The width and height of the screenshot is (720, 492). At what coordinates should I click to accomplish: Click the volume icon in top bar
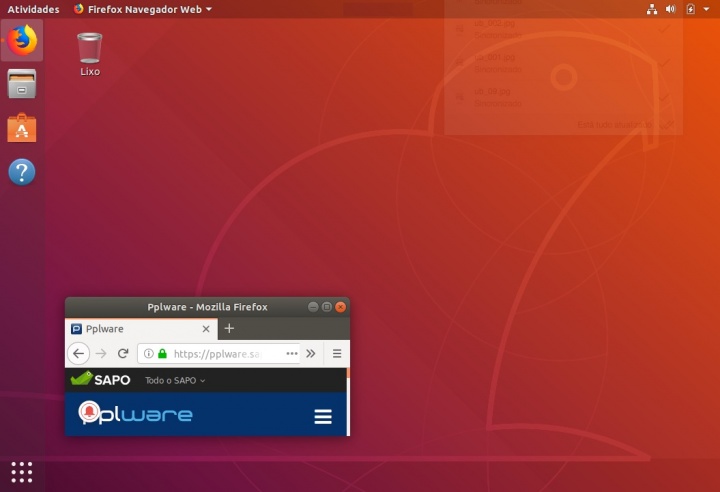670,9
